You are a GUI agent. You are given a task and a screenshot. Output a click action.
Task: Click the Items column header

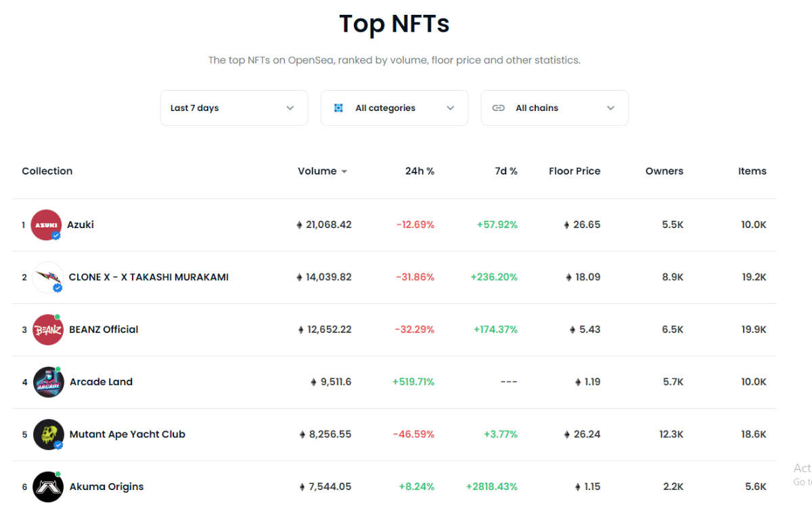click(752, 171)
